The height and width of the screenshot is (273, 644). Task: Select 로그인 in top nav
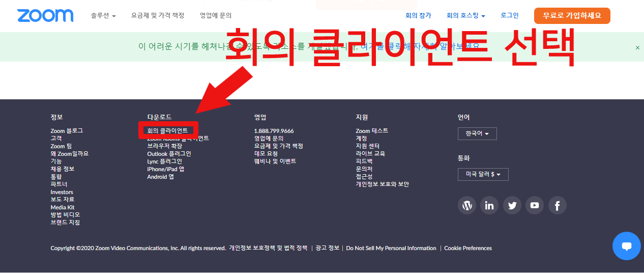tap(510, 16)
